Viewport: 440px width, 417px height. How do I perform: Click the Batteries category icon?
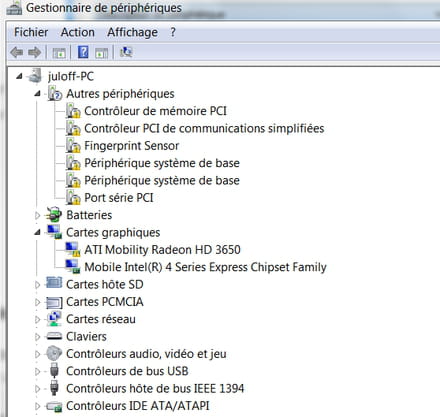point(54,215)
